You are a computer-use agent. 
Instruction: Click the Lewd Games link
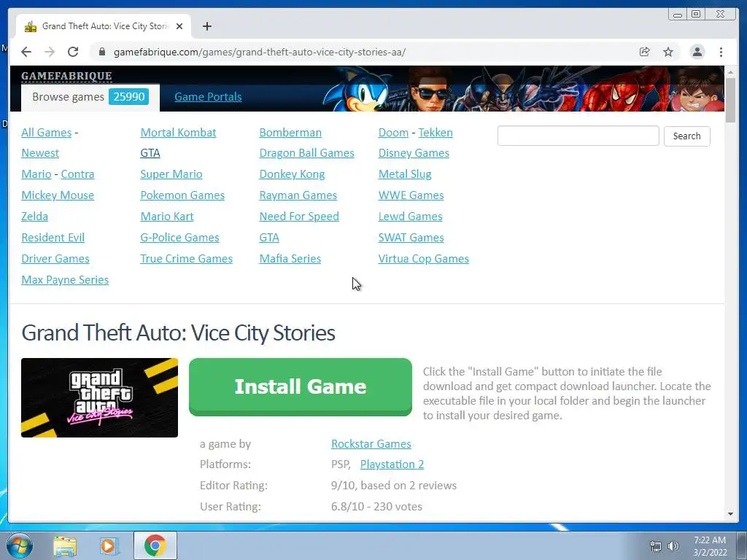pos(410,216)
